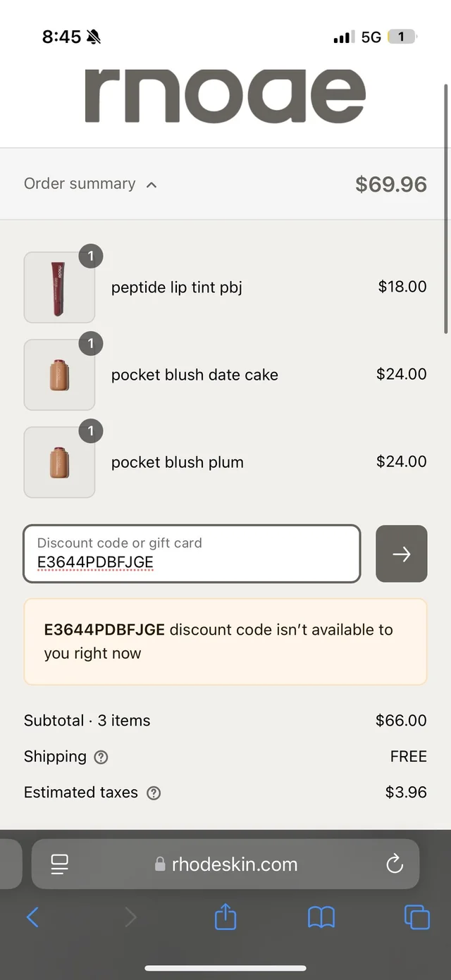Submit the discount code with arrow button
Image resolution: width=451 pixels, height=980 pixels.
[x=401, y=554]
